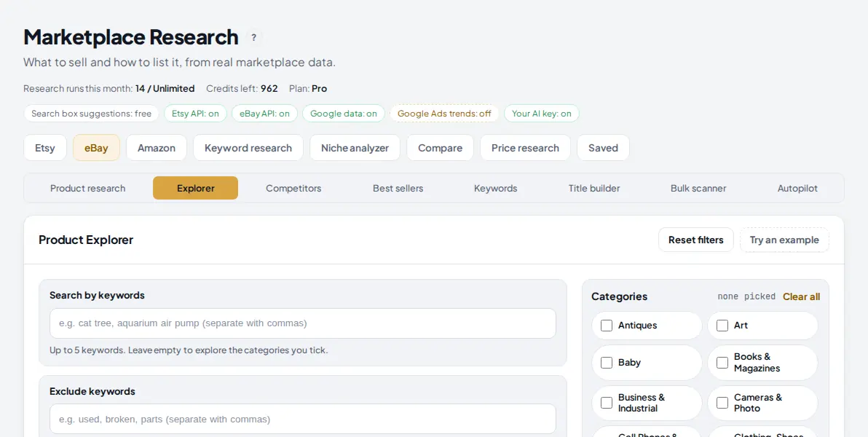The height and width of the screenshot is (437, 868).
Task: Open the Title builder sub-tab
Action: [x=594, y=189]
